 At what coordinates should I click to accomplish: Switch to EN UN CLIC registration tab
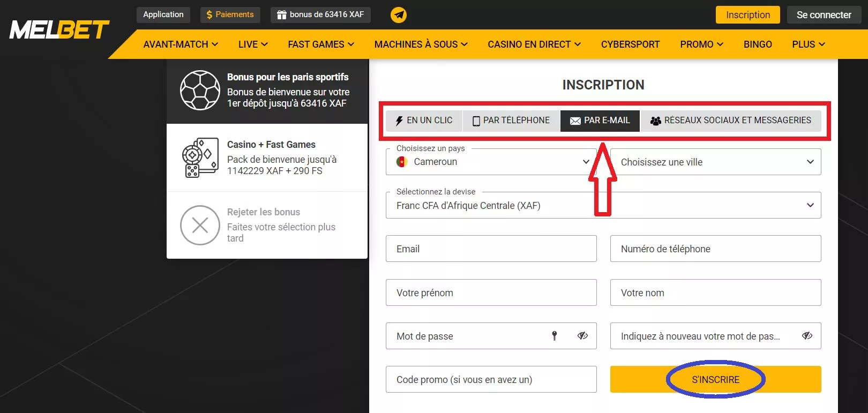(x=424, y=121)
